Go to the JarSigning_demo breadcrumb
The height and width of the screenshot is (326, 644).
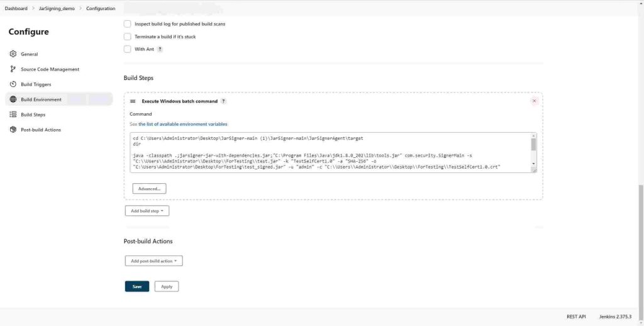[x=57, y=8]
